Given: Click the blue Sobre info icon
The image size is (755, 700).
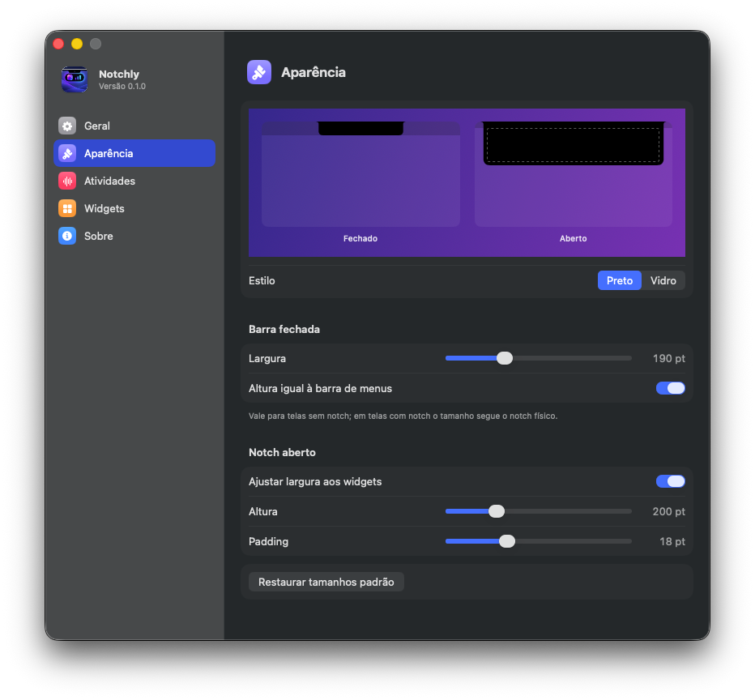Looking at the screenshot, I should [67, 236].
